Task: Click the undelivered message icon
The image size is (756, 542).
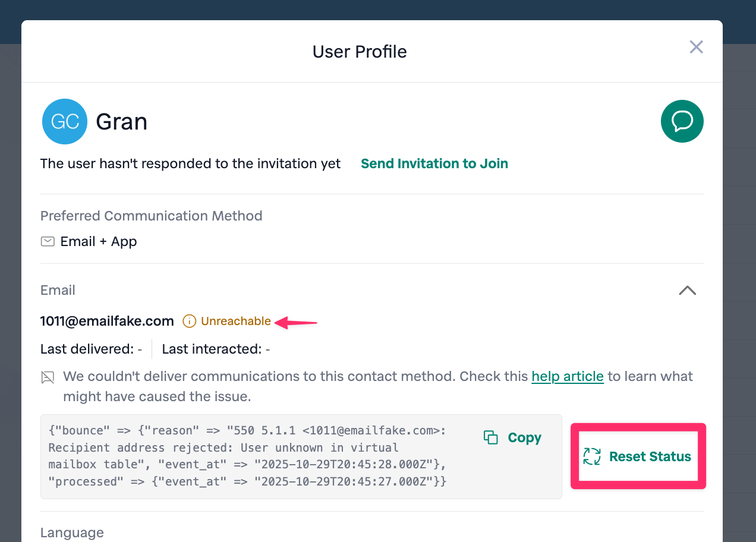Action: [x=48, y=377]
